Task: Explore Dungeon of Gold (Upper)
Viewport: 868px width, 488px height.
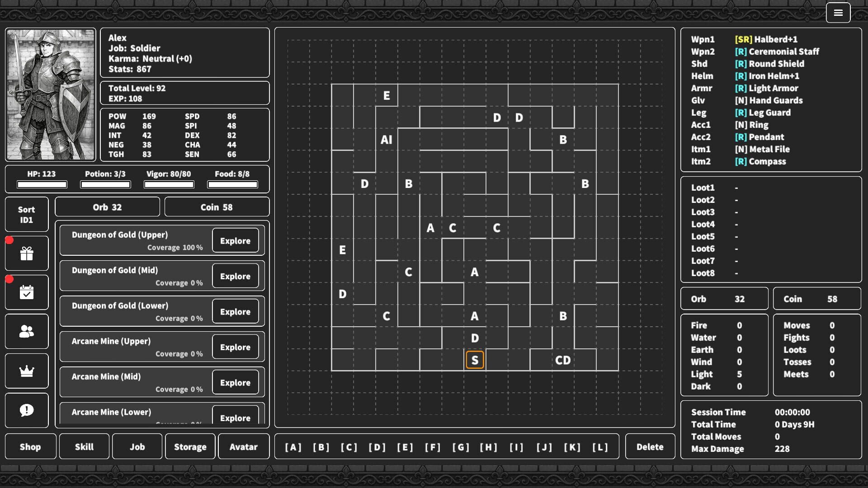Action: pyautogui.click(x=235, y=241)
